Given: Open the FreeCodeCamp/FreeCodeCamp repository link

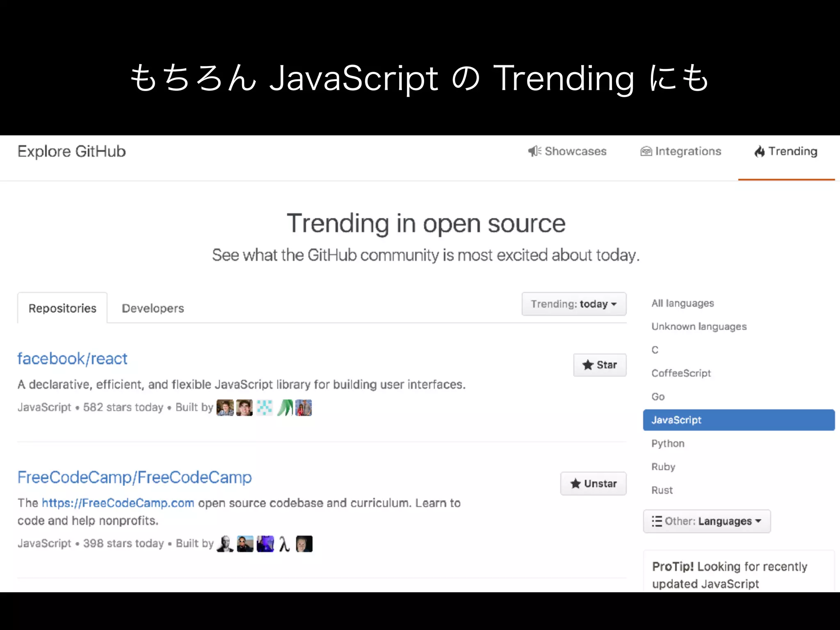Looking at the screenshot, I should tap(135, 477).
